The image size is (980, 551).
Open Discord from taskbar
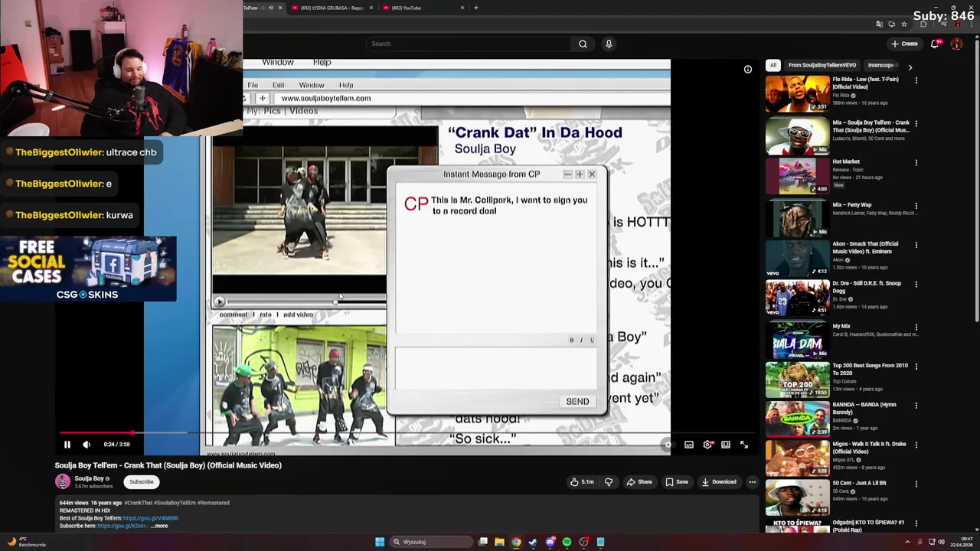(x=550, y=542)
